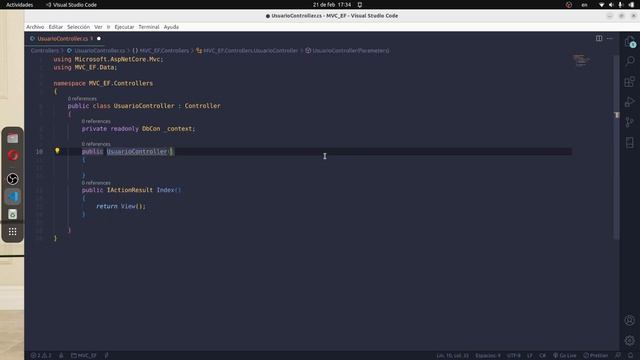640x360 pixels.
Task: Click 'namespace MVC_EF.Controllers' line
Action: coord(103,83)
